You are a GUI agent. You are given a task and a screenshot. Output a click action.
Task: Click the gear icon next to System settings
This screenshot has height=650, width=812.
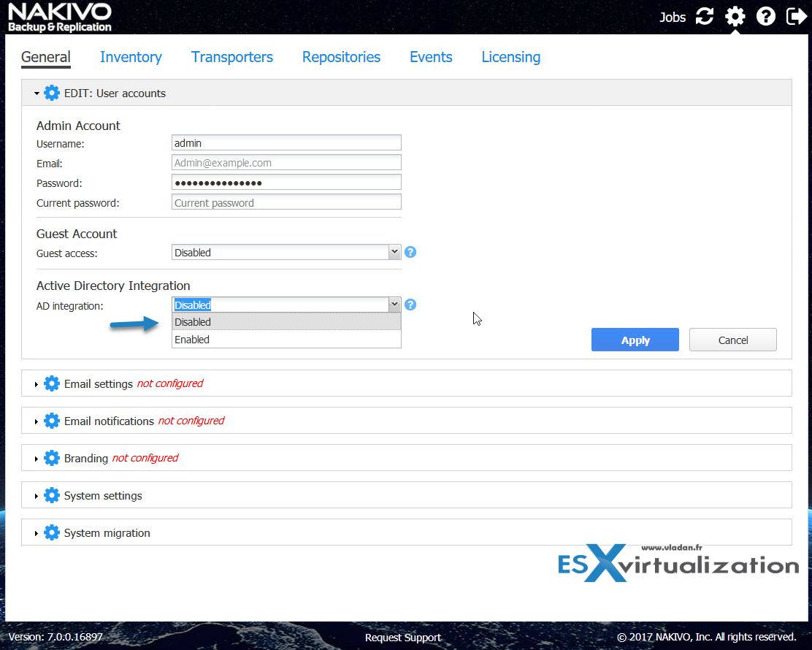click(x=52, y=496)
